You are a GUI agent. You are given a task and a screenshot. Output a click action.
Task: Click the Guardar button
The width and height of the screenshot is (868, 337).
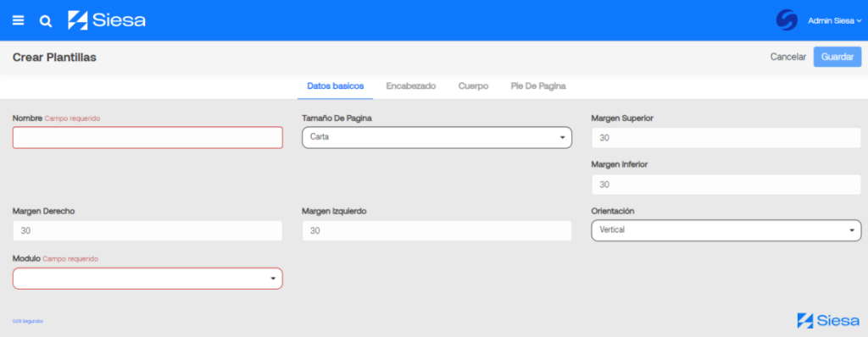coord(837,57)
